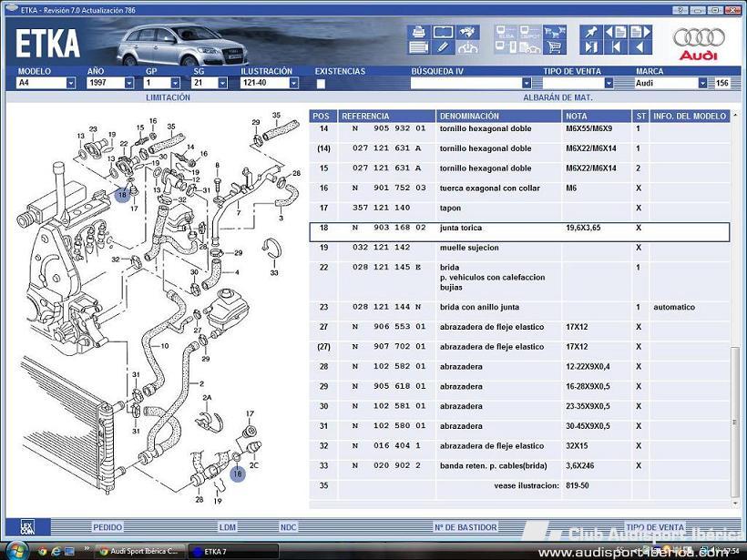The image size is (747, 560).
Task: Select row 18 junta torica
Action: (519, 232)
